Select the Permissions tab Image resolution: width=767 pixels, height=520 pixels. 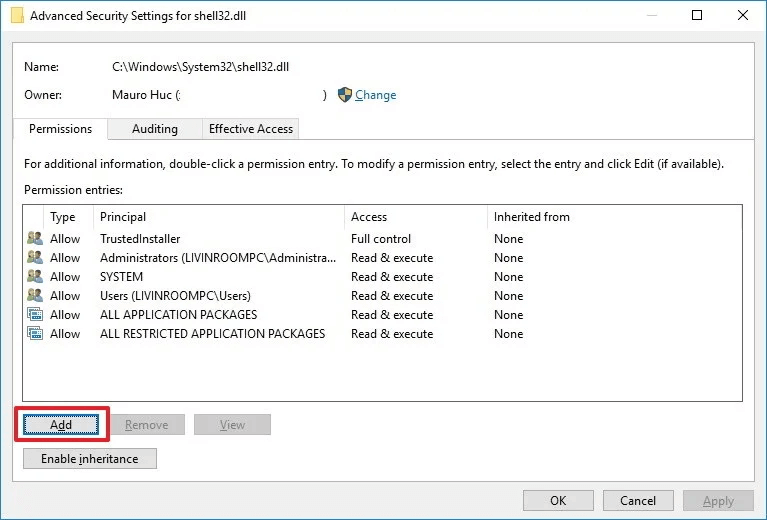point(60,129)
